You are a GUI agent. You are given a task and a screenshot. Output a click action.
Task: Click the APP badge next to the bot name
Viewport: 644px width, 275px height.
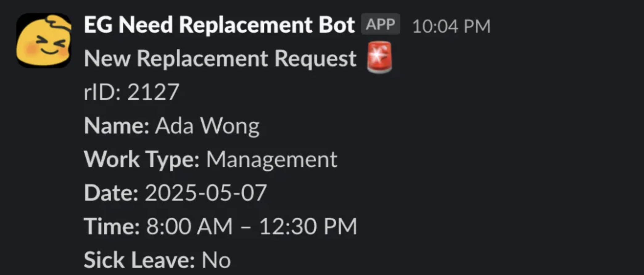pyautogui.click(x=381, y=25)
